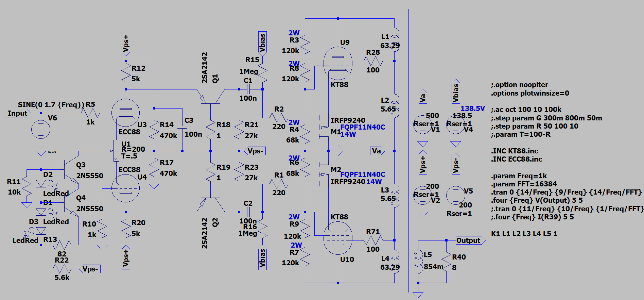Screen dimensions: 644x300
Task: Click the '.INC KT88.inc' directive
Action: tap(515, 151)
